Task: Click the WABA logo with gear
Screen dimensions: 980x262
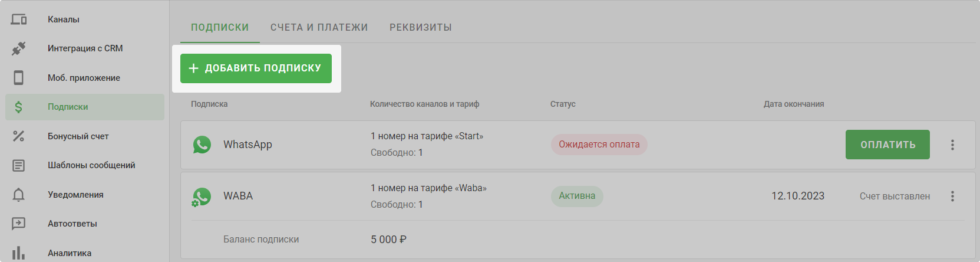Action: coord(202,196)
